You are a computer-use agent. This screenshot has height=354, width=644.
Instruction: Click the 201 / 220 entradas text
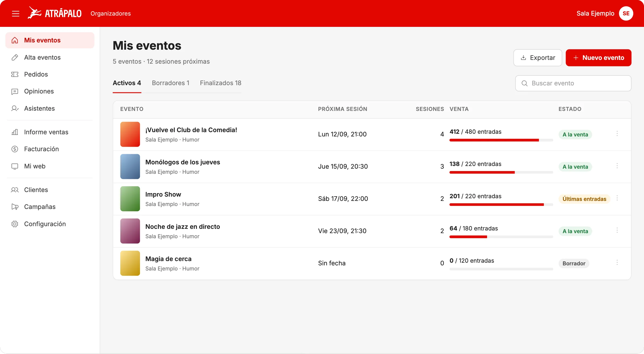pos(475,196)
